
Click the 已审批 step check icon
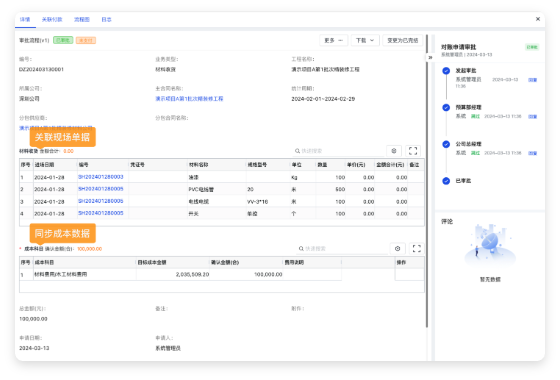[x=446, y=181]
